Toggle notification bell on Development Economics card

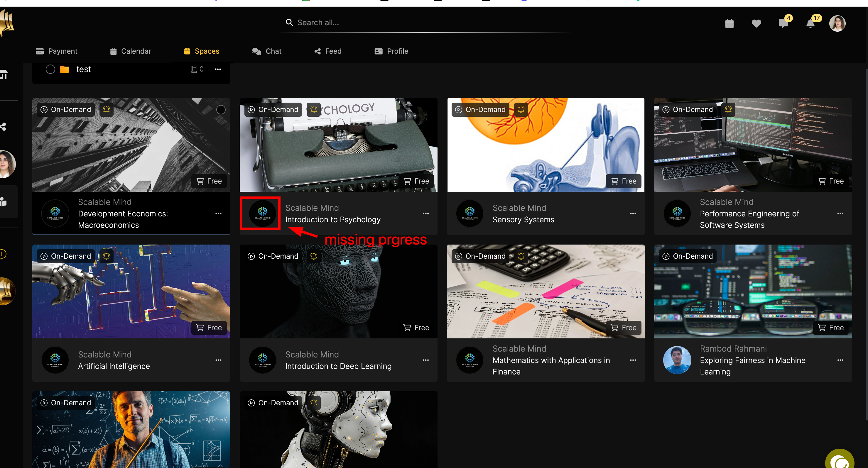(x=106, y=109)
